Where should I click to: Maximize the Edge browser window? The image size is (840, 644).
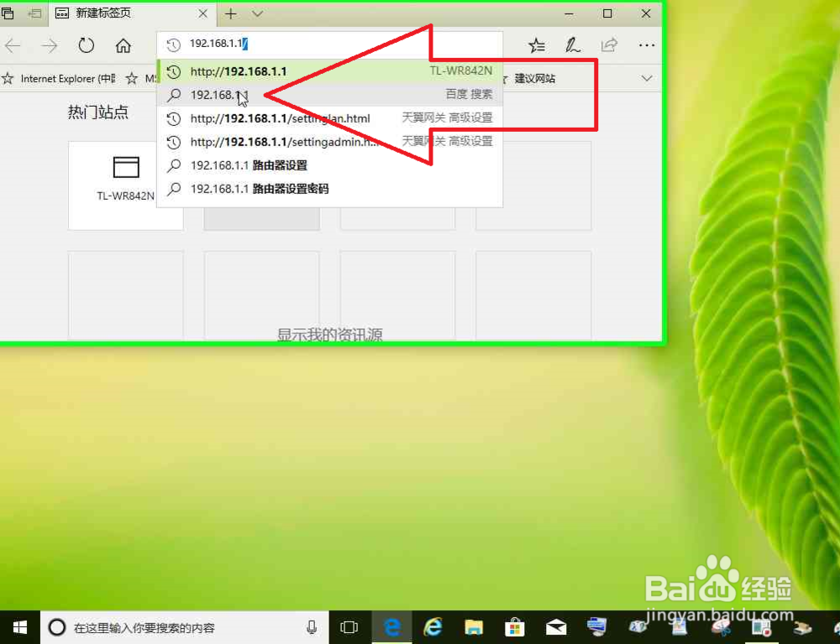607,13
